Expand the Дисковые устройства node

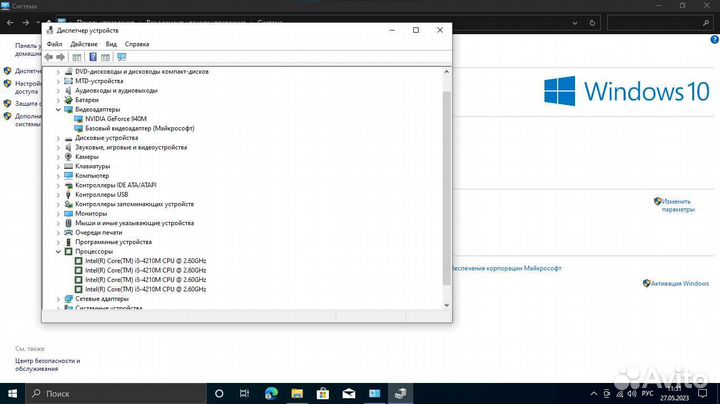click(58, 138)
